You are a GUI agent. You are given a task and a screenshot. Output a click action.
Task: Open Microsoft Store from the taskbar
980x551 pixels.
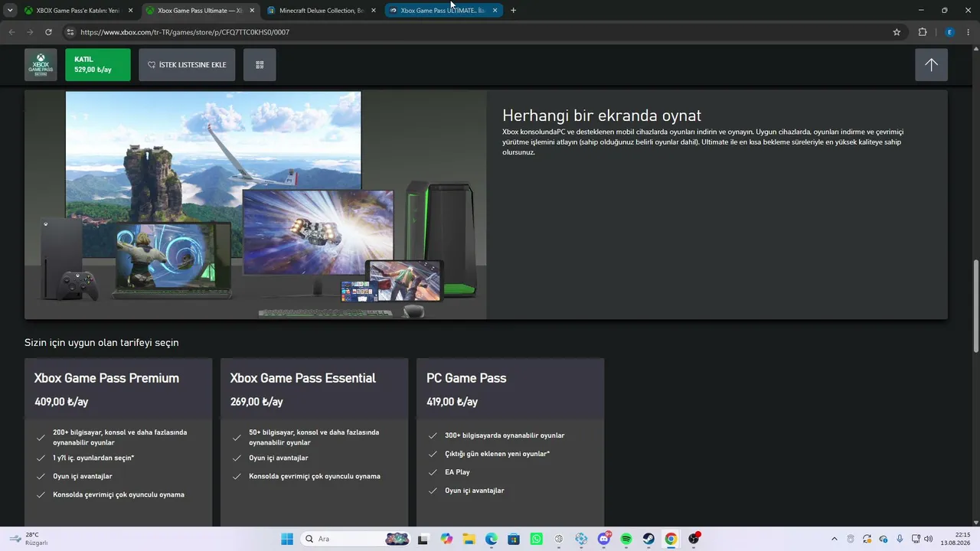point(514,539)
